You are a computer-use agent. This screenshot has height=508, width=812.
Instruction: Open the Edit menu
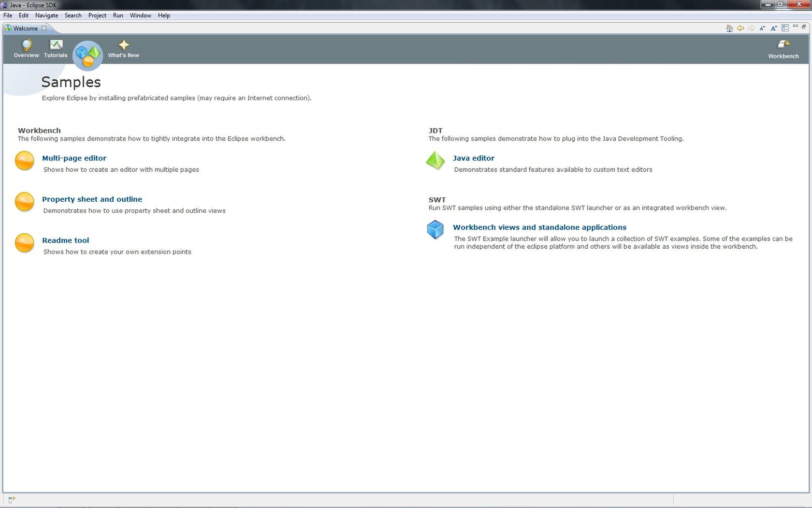[24, 15]
